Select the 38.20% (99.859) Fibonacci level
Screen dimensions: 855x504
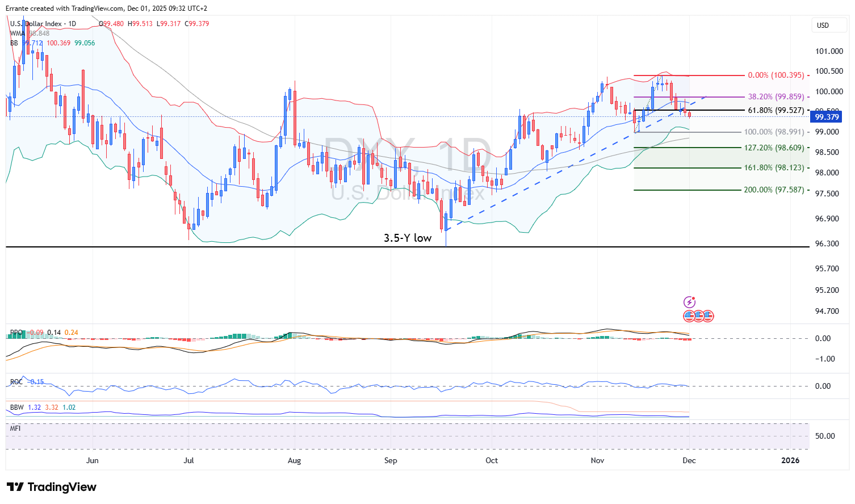click(x=776, y=97)
